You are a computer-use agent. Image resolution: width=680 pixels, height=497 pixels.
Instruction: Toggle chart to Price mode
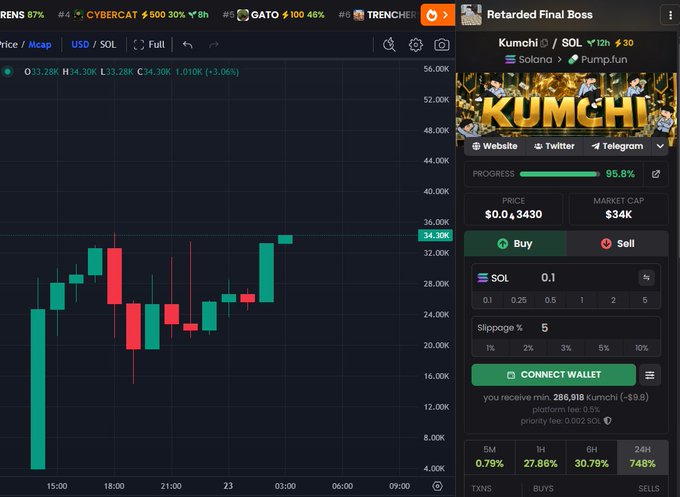coord(9,45)
